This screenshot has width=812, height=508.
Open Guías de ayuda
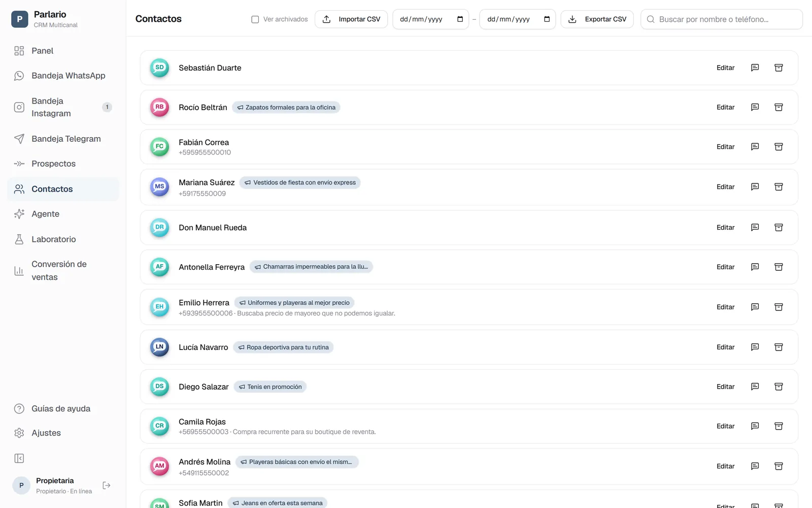pyautogui.click(x=63, y=408)
